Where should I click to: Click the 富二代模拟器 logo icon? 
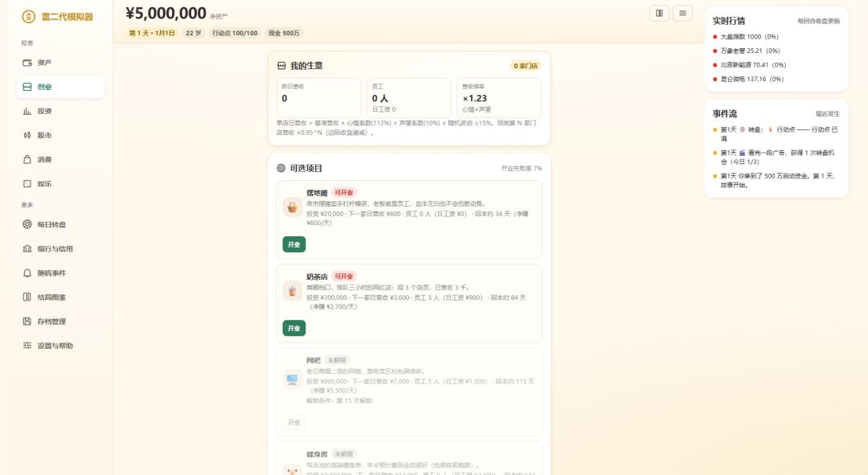coord(28,17)
